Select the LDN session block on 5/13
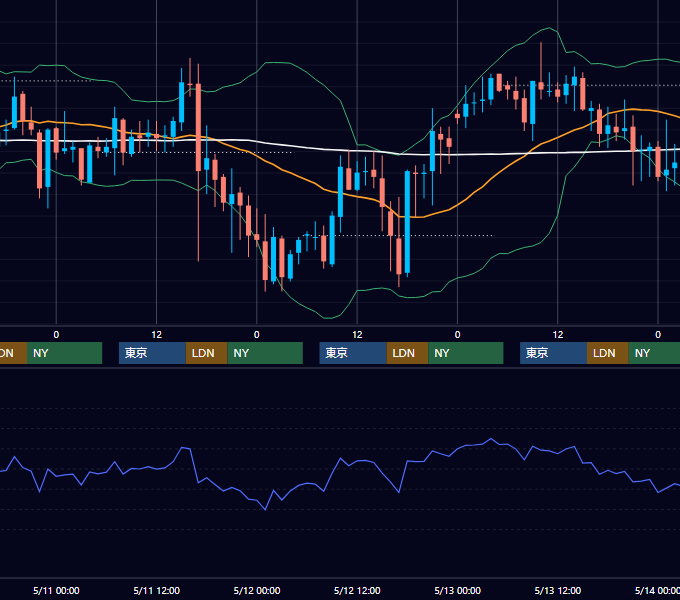Viewport: 680px width, 600px height. 608,353
